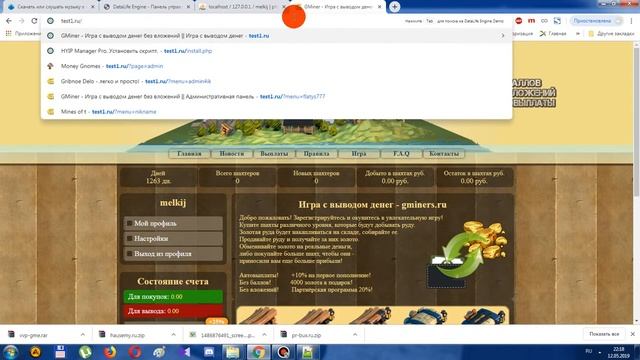The width and height of the screenshot is (640, 360).
Task: Select HYIP Manager Pro install.php suggestion
Action: [276, 51]
